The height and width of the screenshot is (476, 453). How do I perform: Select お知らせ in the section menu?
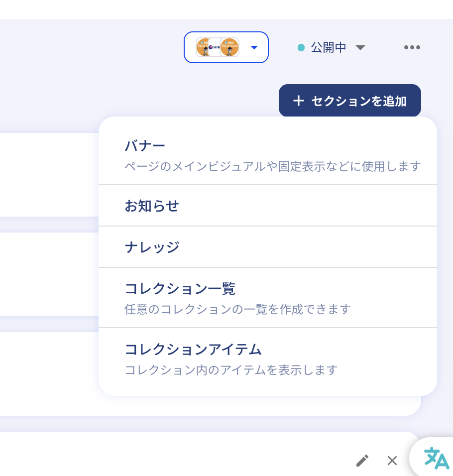pos(152,206)
